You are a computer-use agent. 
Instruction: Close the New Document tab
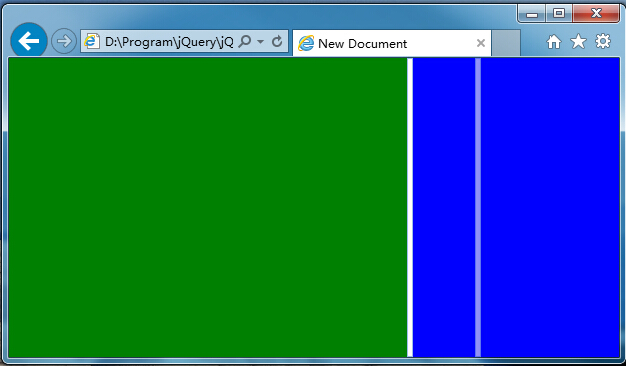(x=481, y=43)
